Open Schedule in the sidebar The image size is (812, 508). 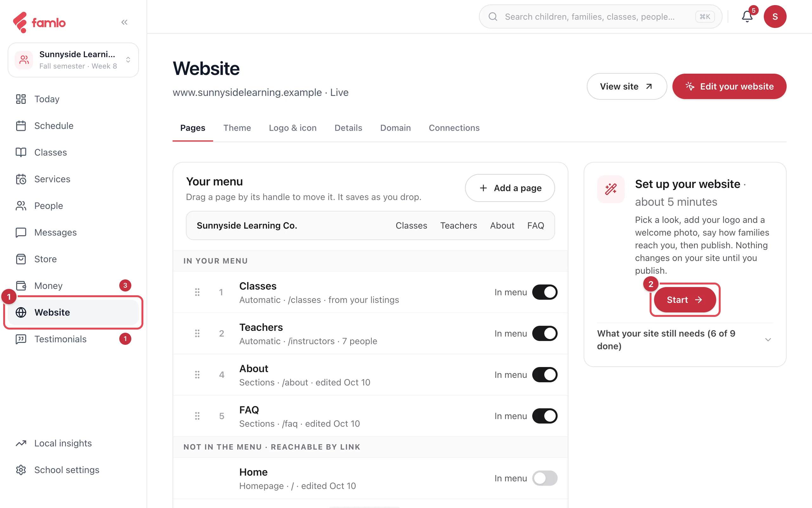pos(73,126)
